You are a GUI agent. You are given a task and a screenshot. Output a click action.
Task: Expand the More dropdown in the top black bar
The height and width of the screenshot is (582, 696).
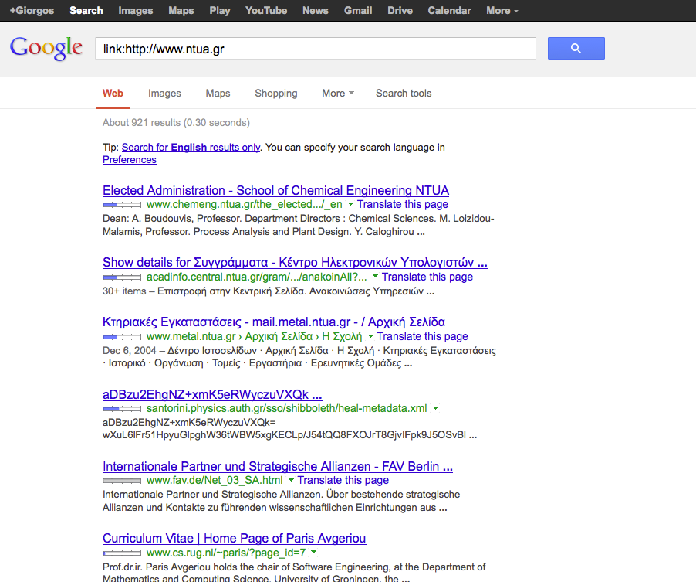502,11
